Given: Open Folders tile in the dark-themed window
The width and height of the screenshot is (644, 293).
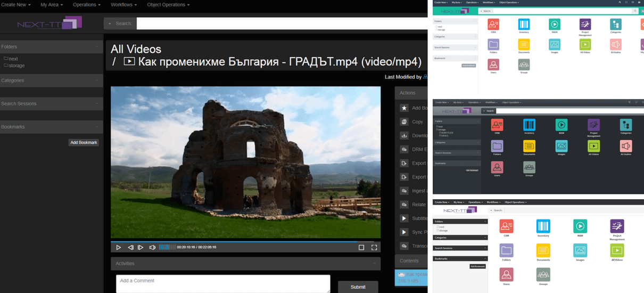Looking at the screenshot, I should click(x=497, y=147).
